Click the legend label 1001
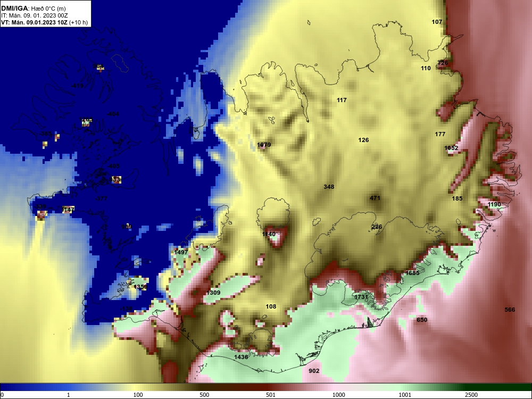Screen dimensions: 532x399 405,395
